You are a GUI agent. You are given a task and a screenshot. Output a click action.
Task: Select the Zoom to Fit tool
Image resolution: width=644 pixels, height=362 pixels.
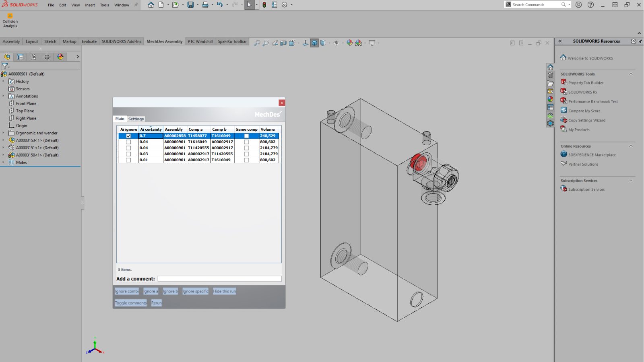tap(258, 43)
